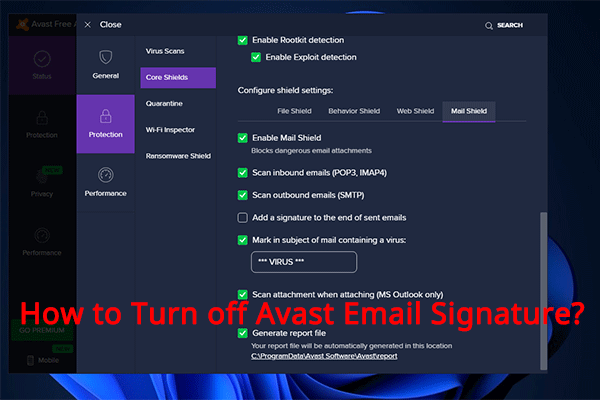Image resolution: width=600 pixels, height=400 pixels.
Task: Toggle Scan outbound emails (SMTP)
Action: pyautogui.click(x=243, y=195)
